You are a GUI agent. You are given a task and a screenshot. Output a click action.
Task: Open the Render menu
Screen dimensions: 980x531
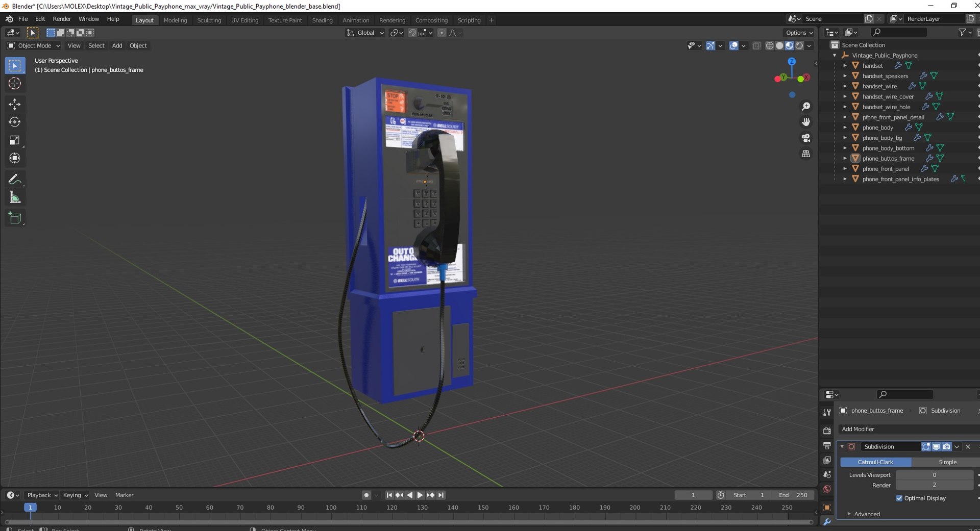(62, 19)
